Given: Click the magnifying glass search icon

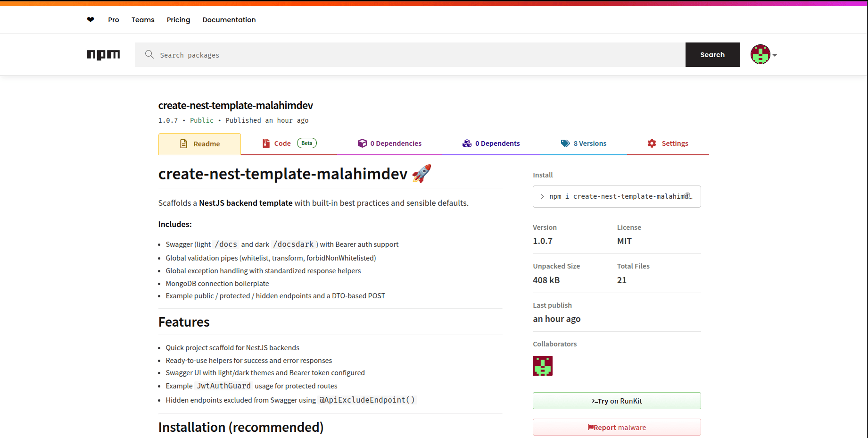Looking at the screenshot, I should click(149, 55).
